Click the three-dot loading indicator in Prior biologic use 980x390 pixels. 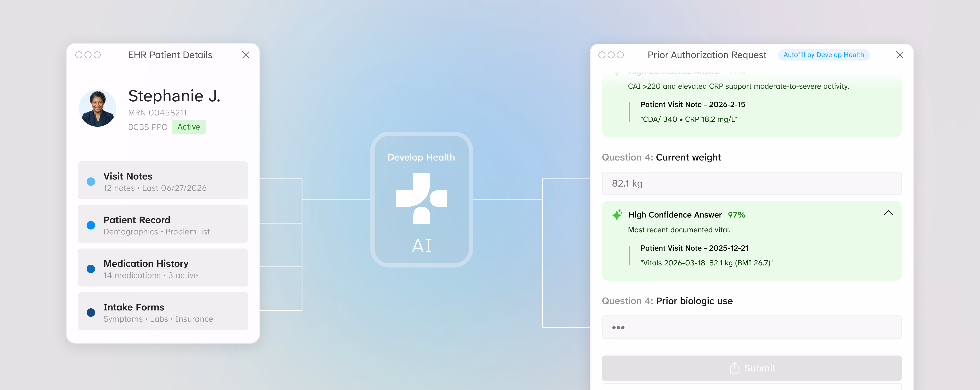[x=618, y=328]
